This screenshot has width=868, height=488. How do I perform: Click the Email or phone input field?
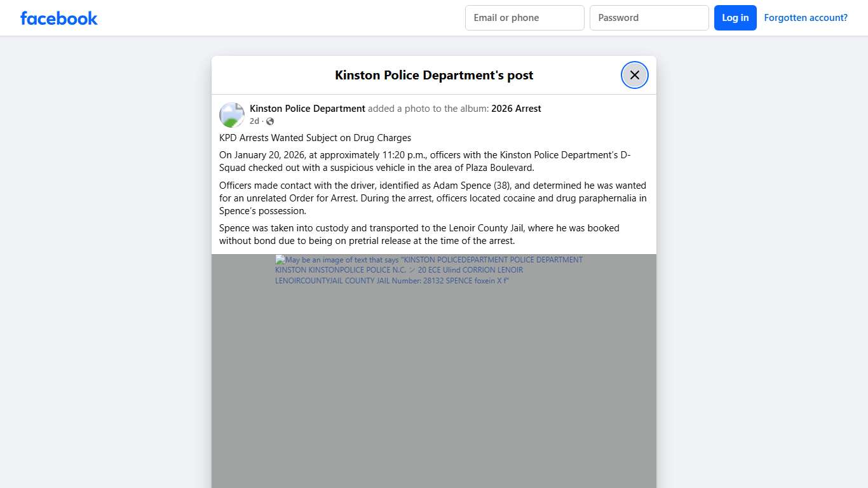pyautogui.click(x=524, y=18)
